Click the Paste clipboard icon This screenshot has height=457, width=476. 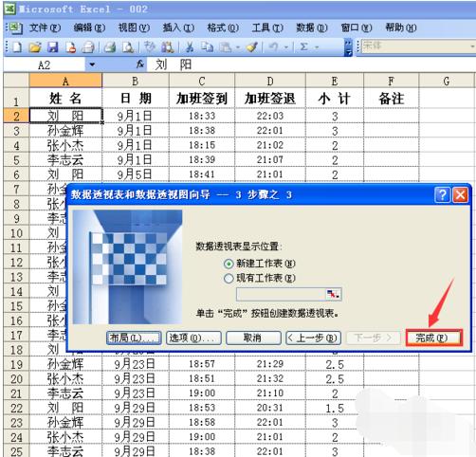click(226, 47)
